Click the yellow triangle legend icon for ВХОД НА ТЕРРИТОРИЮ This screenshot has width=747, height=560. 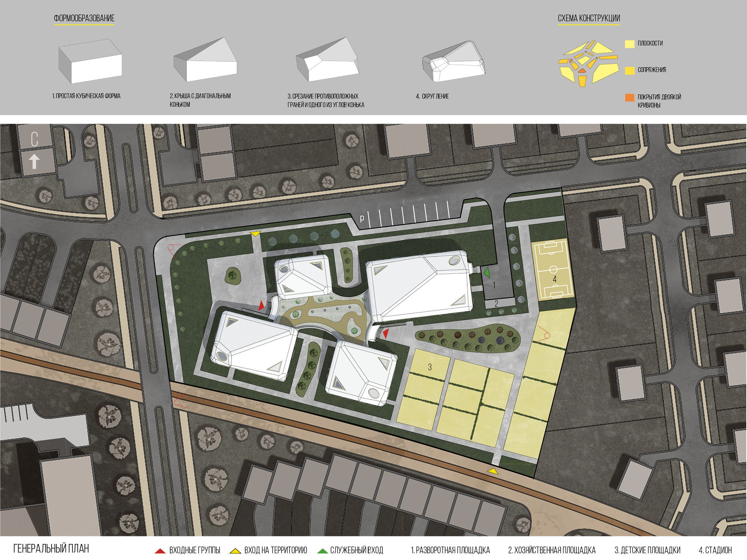pyautogui.click(x=235, y=551)
